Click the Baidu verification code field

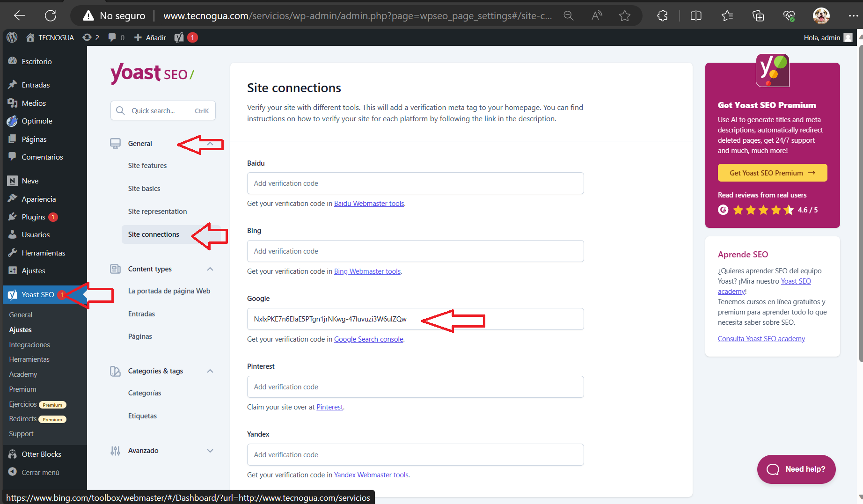(x=416, y=183)
